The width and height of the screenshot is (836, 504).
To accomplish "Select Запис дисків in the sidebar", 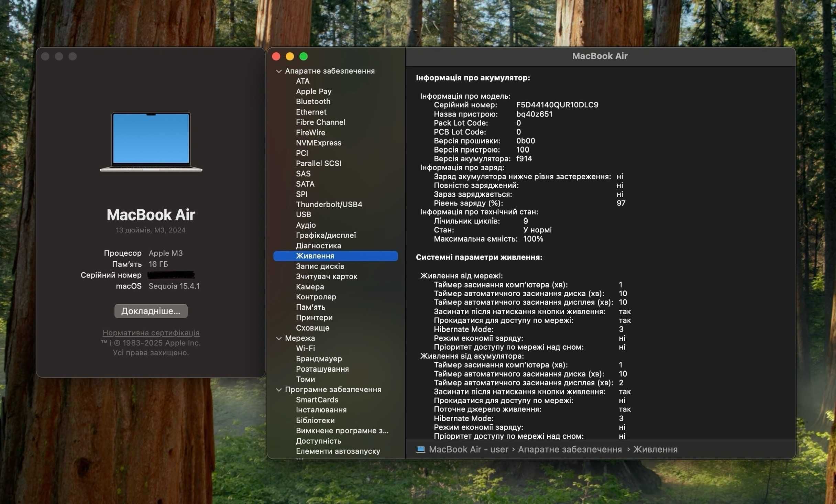I will [x=320, y=266].
